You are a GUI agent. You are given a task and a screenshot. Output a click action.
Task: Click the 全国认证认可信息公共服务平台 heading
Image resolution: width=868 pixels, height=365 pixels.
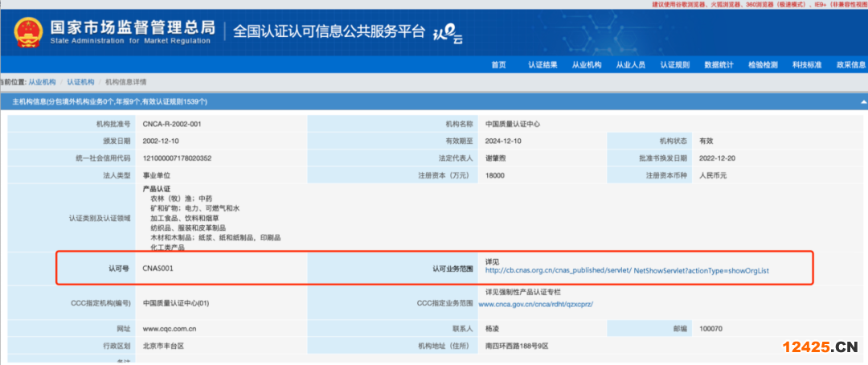click(x=329, y=31)
